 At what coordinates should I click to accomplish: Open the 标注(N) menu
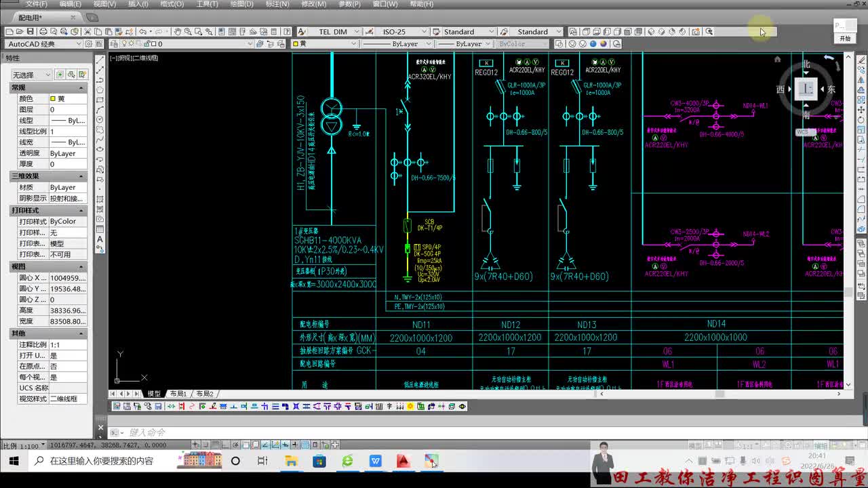[277, 4]
